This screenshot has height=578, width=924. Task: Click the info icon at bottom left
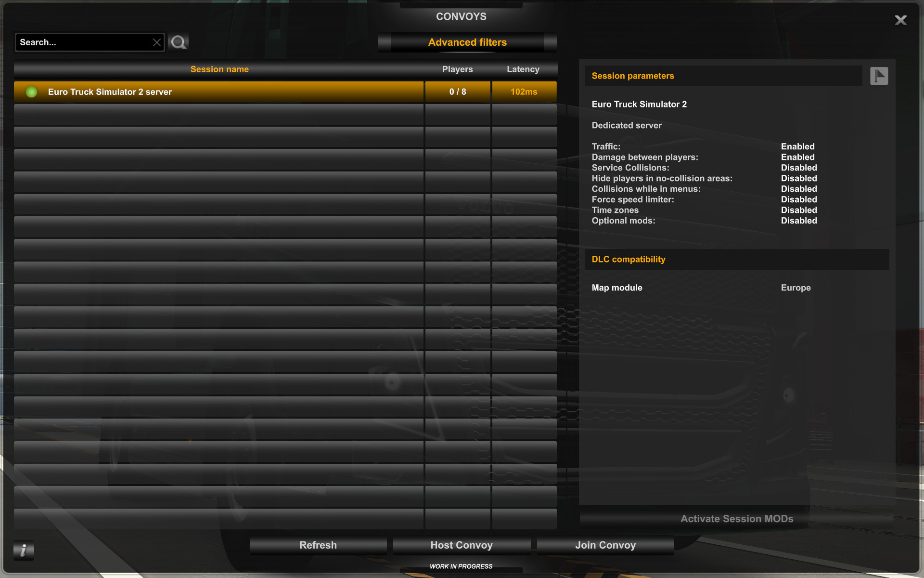(24, 550)
